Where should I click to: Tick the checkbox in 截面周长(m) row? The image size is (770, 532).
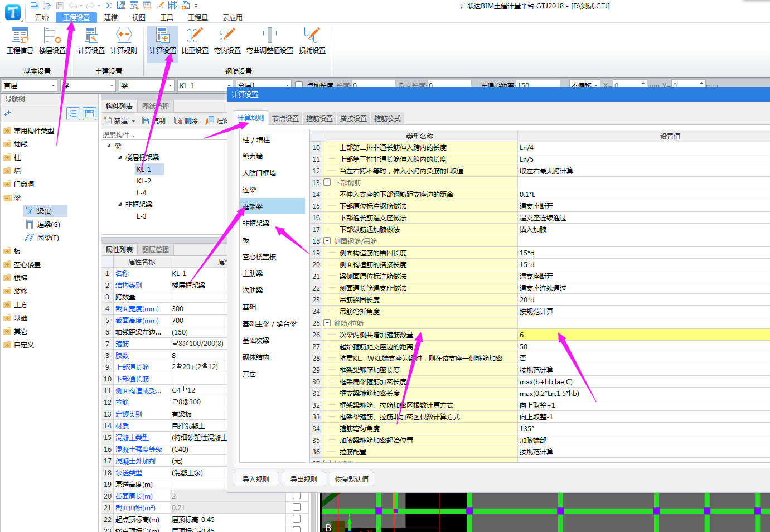coord(297,495)
